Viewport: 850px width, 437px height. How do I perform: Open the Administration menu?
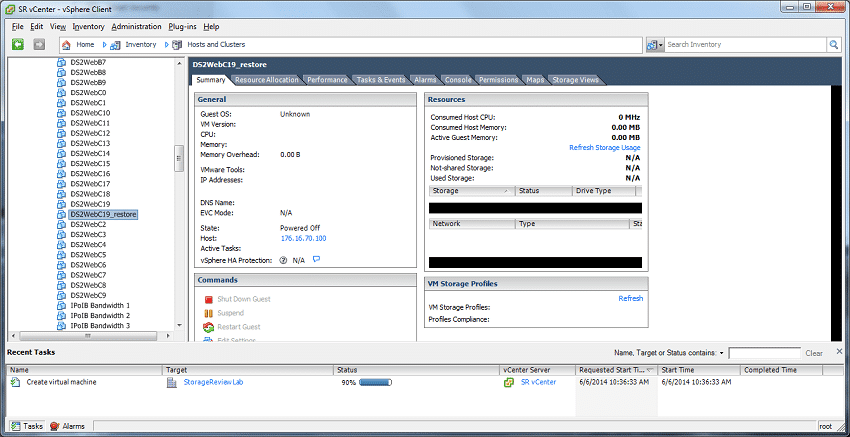click(136, 27)
